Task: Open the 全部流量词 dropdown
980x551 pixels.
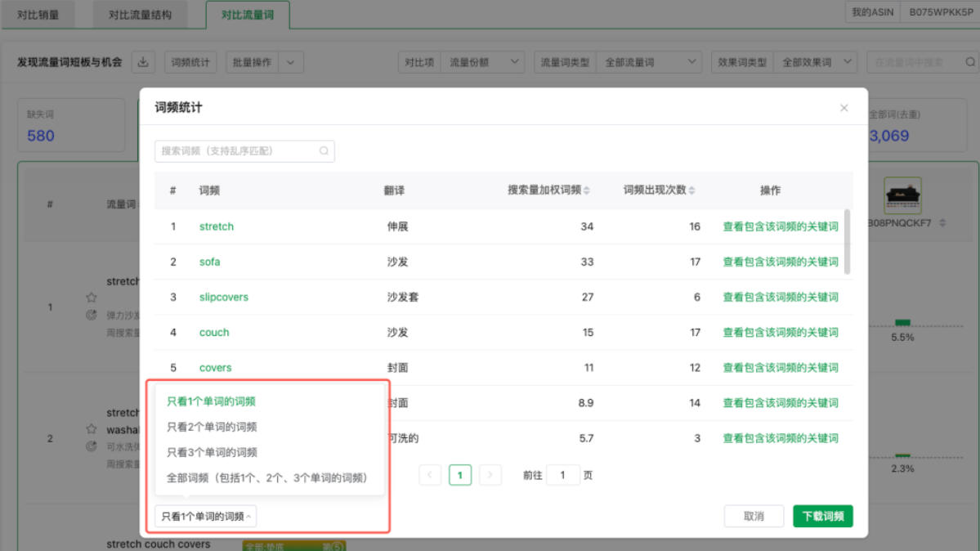Action: [649, 62]
